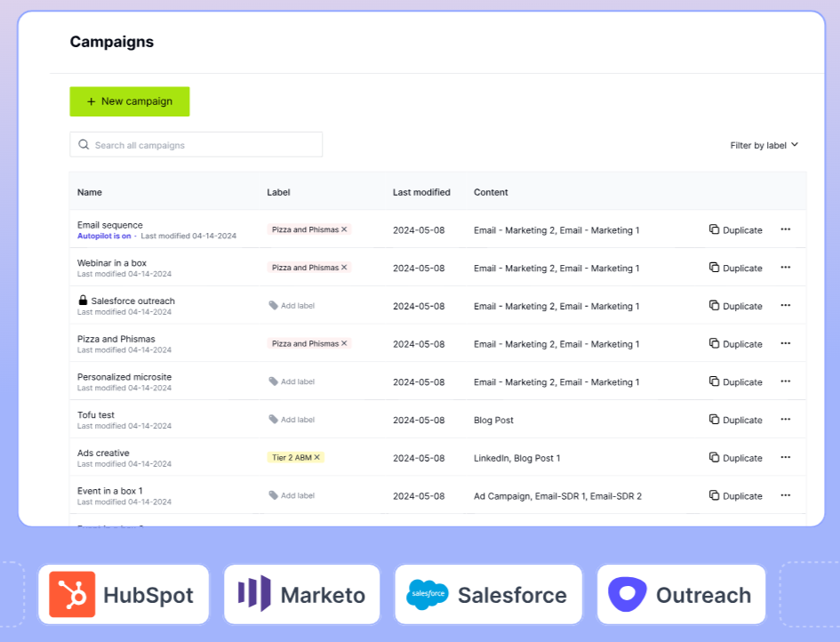Duplicate the Pizza and Phismas campaign

[x=735, y=344]
